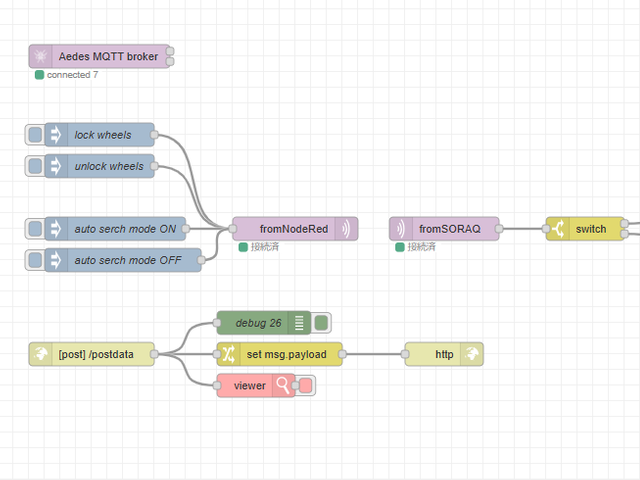
Task: Toggle the viewer node enable button
Action: pyautogui.click(x=306, y=385)
